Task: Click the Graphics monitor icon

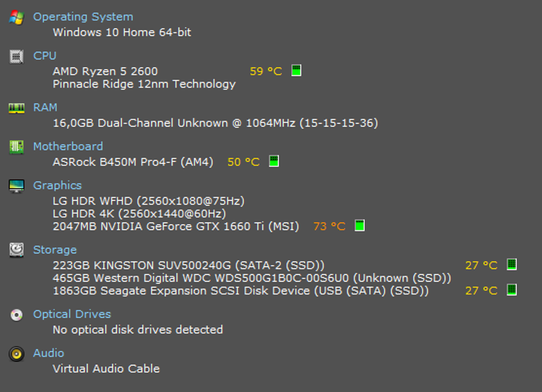Action: [x=16, y=185]
